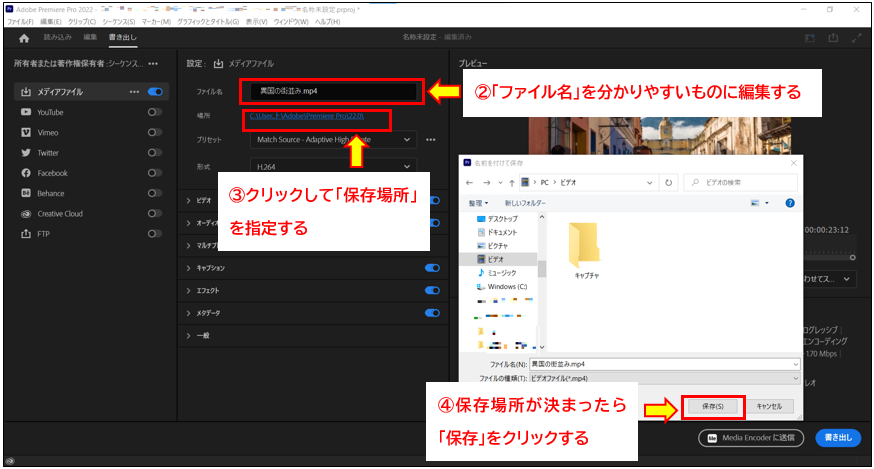The height and width of the screenshot is (469, 874).
Task: Go back in save dialog
Action: pos(469,182)
